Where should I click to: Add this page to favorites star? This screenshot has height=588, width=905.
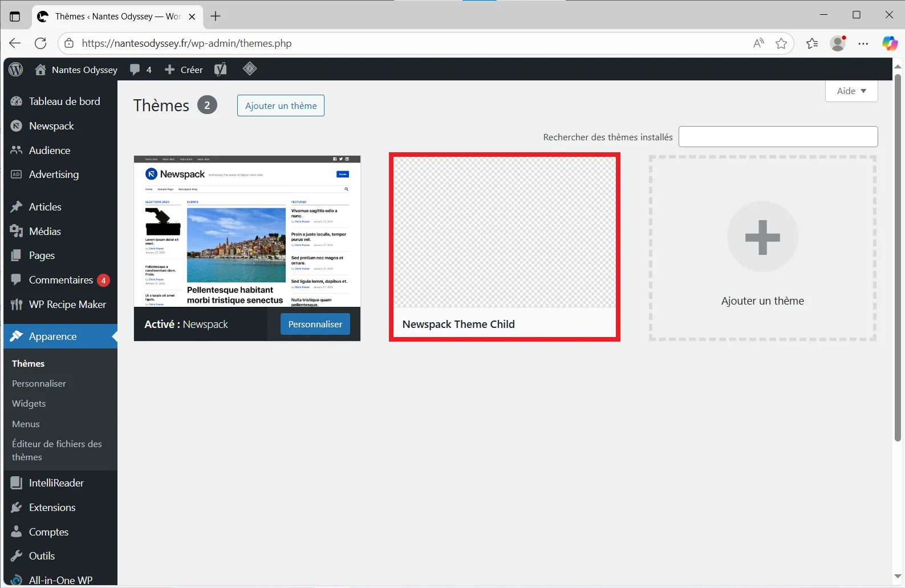click(x=781, y=43)
